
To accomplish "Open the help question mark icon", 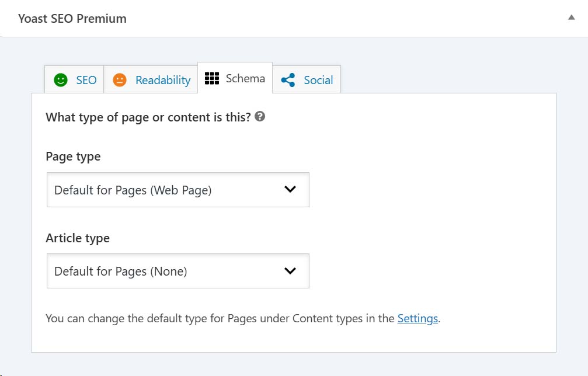I will click(x=260, y=116).
